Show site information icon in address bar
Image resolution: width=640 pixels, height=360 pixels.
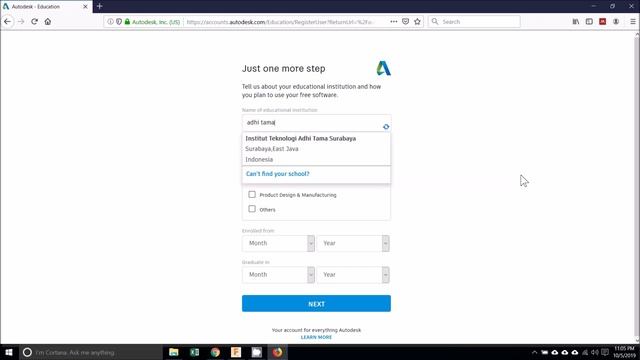(x=110, y=22)
